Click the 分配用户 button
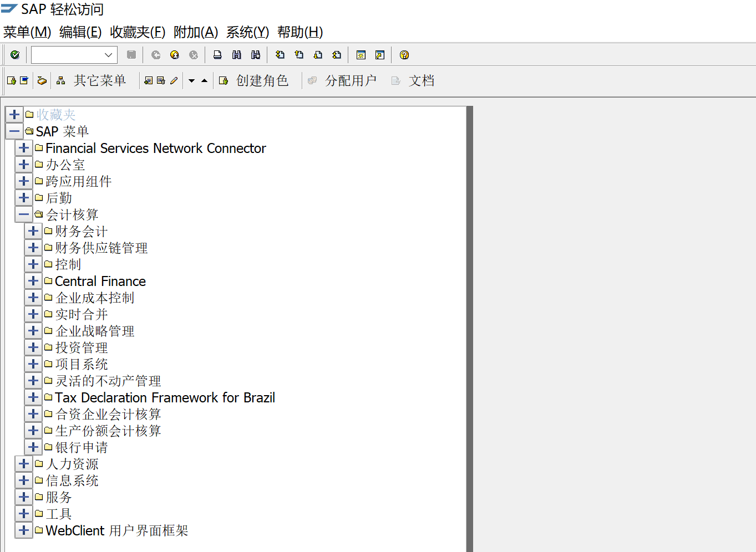The height and width of the screenshot is (552, 756). pyautogui.click(x=342, y=81)
